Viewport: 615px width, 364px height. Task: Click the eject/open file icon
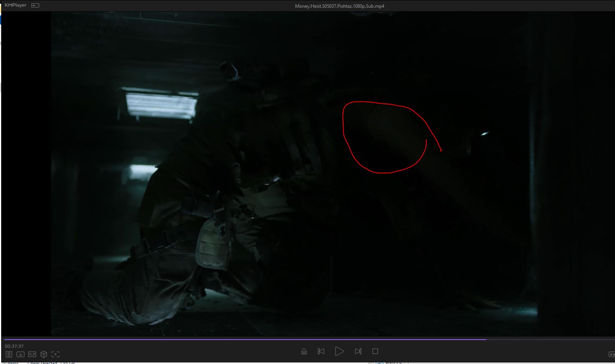pyautogui.click(x=304, y=351)
